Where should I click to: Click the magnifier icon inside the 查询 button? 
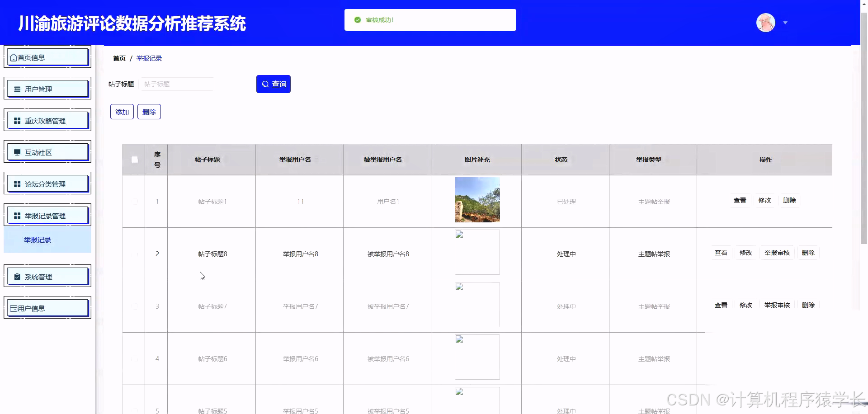click(265, 84)
